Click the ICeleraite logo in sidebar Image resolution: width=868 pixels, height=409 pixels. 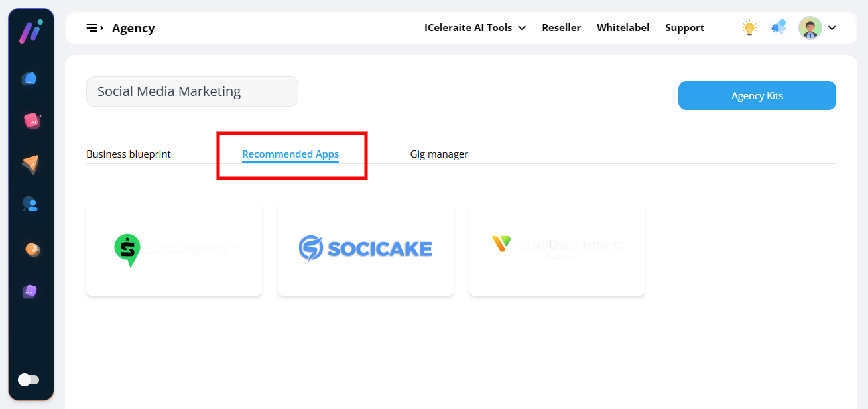(x=31, y=32)
